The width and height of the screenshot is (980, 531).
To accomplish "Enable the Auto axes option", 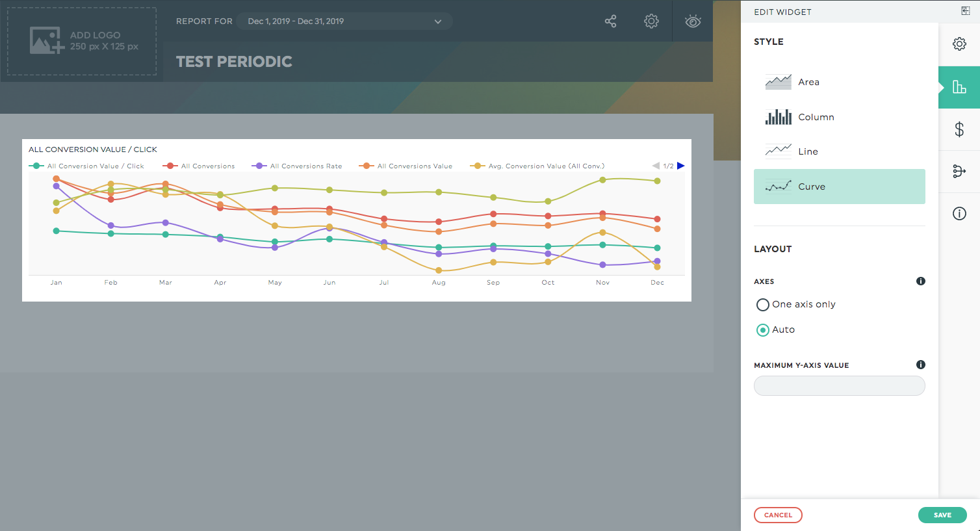I will click(x=762, y=330).
